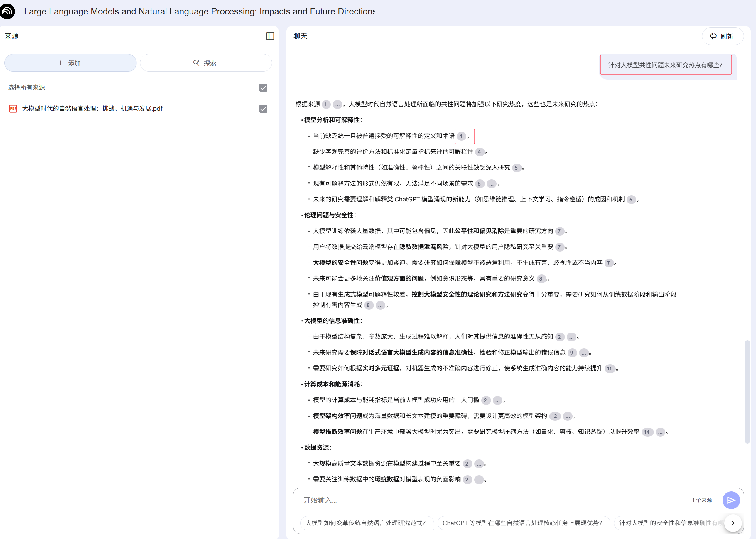
Task: Collapse the sources panel via sidebar icon
Action: 270,36
